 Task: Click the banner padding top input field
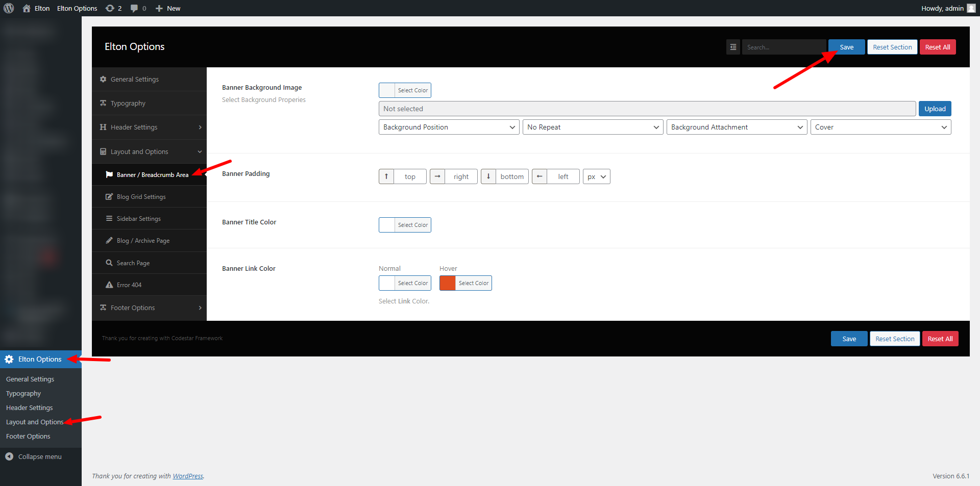410,176
